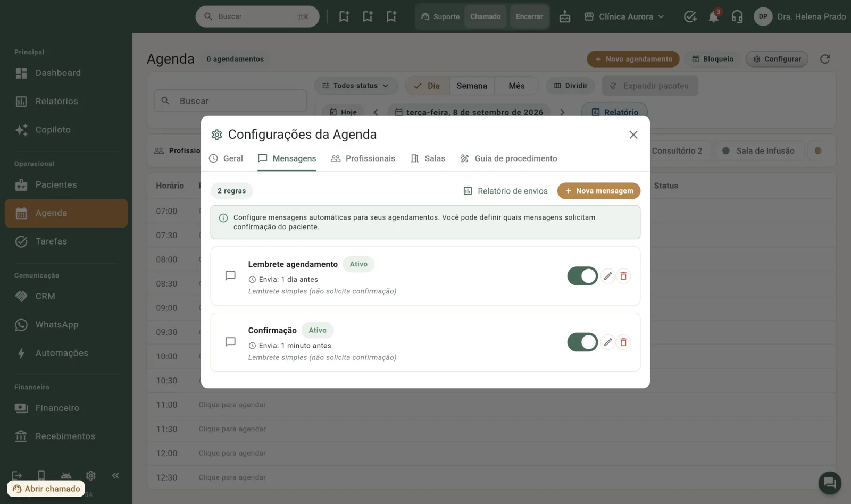Open Todos status filter dropdown
Screen dimensions: 851x504
[x=355, y=86]
